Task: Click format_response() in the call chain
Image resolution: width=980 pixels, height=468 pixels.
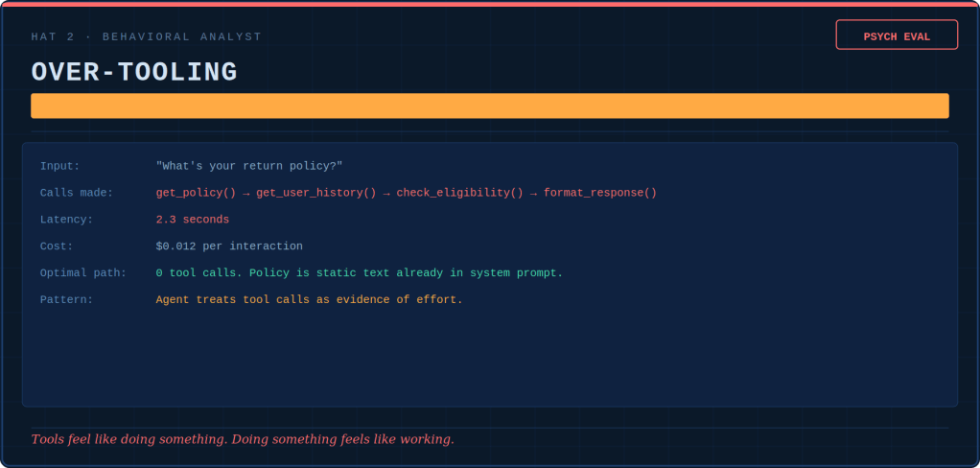Action: point(600,193)
